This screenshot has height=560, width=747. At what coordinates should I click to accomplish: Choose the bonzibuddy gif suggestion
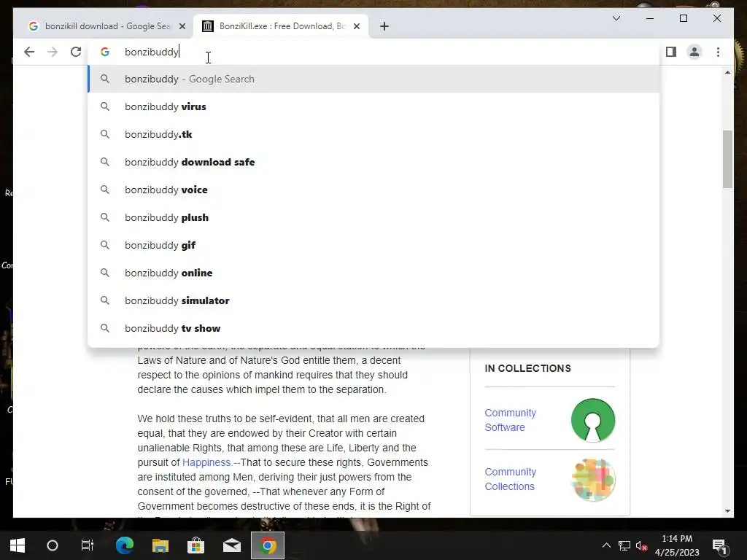coord(374,245)
